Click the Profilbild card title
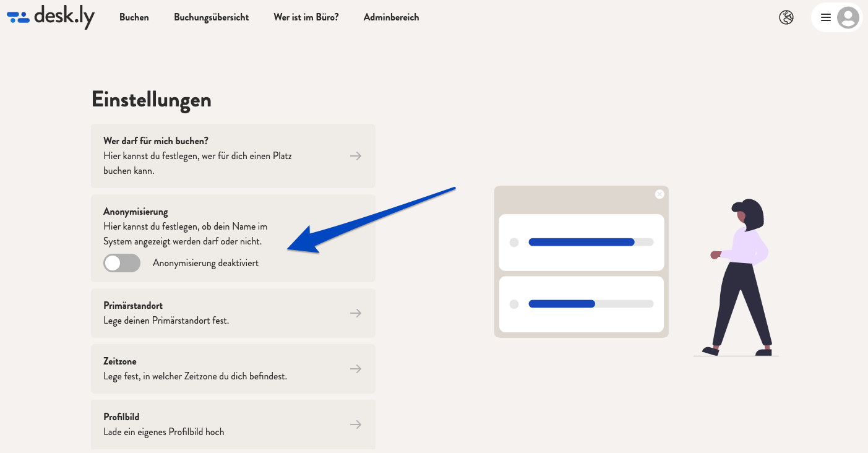Viewport: 868px width, 453px height. pos(121,417)
